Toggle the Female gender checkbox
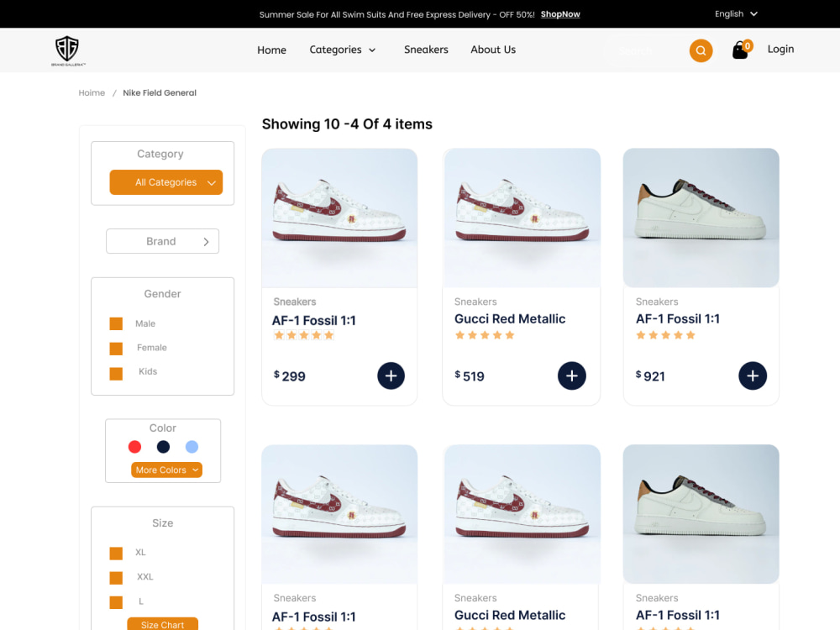Viewport: 840px width, 630px height. point(116,349)
